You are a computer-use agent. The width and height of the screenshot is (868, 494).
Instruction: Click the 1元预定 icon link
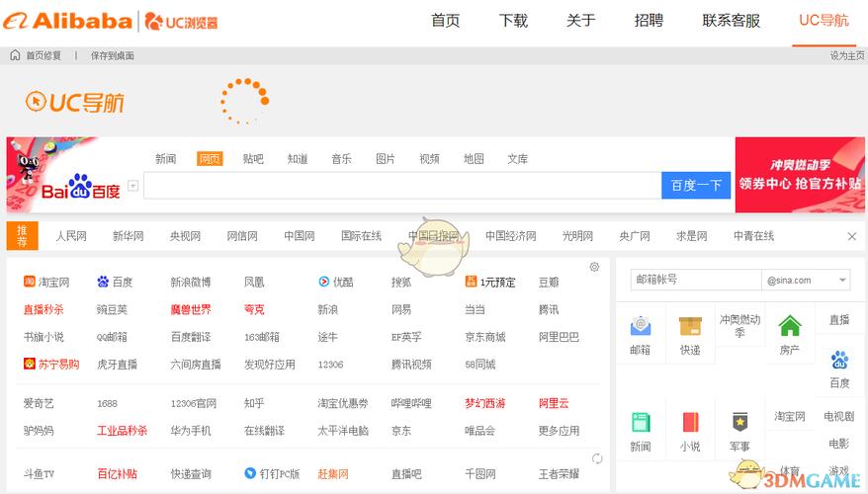(490, 283)
